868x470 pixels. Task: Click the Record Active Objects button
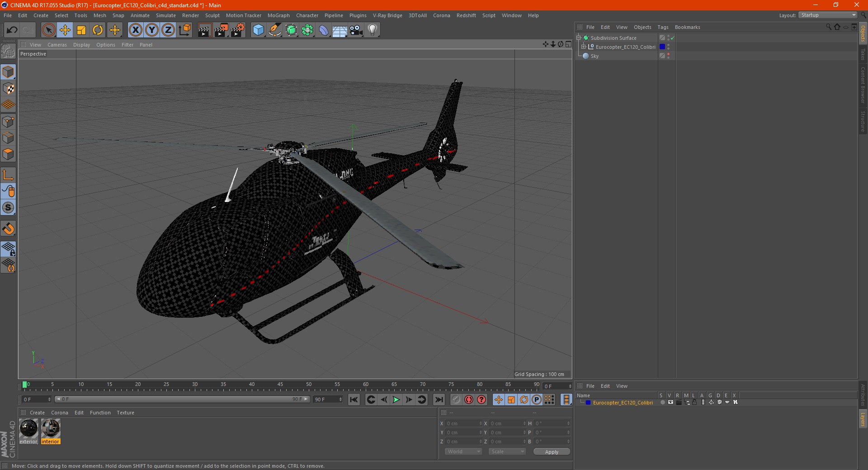456,399
